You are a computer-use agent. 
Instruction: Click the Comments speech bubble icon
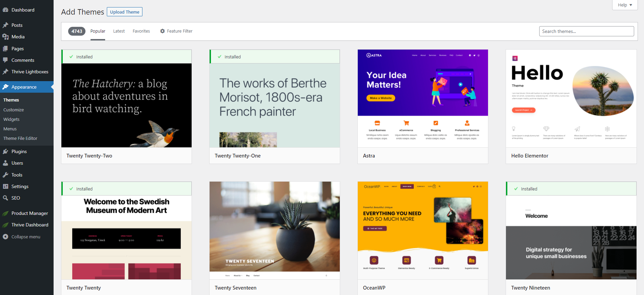[x=5, y=60]
